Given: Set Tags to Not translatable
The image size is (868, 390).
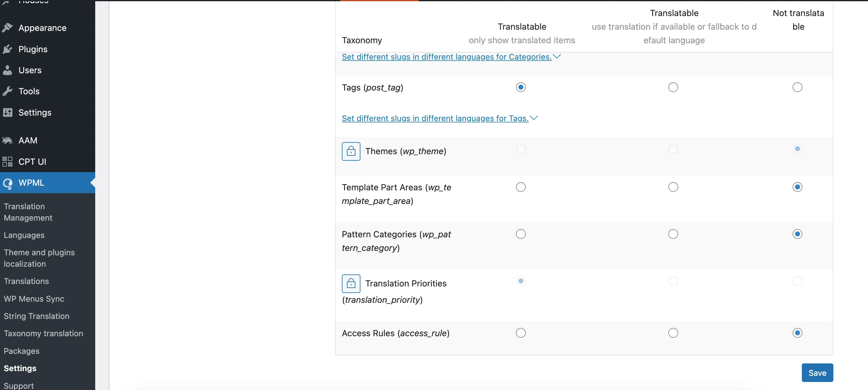Looking at the screenshot, I should (x=797, y=87).
